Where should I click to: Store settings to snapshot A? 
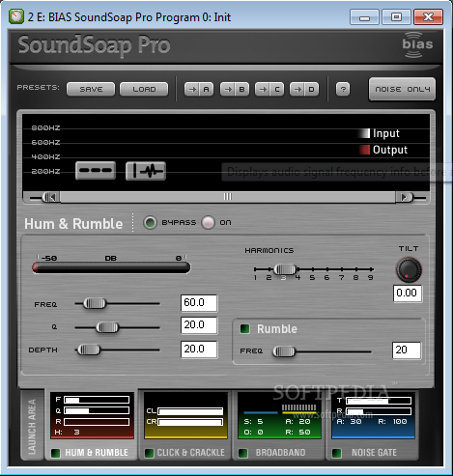tap(199, 89)
